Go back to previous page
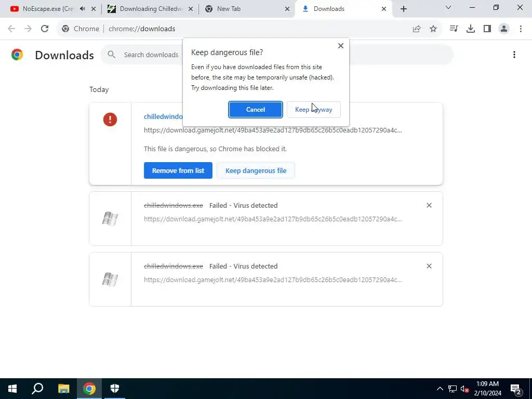Screen dimensions: 532x399 coord(11,29)
